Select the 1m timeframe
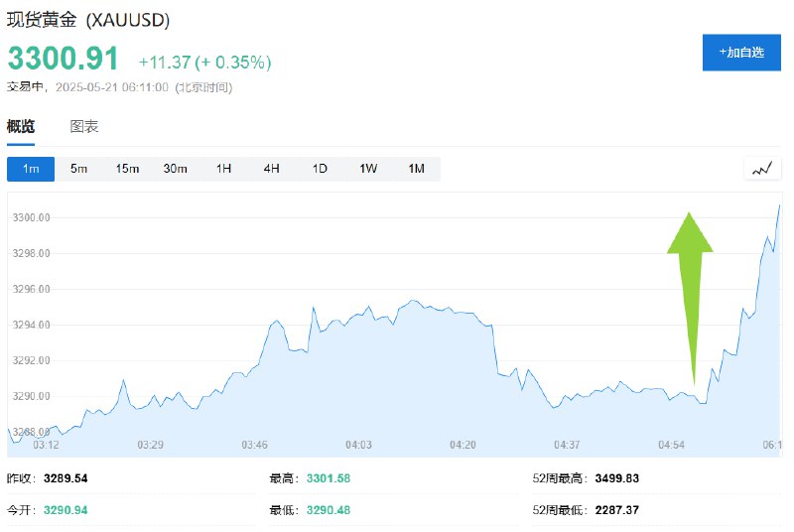 point(31,169)
